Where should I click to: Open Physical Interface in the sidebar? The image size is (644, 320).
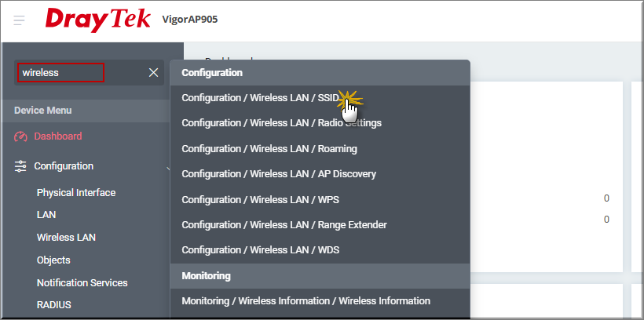[x=75, y=193]
